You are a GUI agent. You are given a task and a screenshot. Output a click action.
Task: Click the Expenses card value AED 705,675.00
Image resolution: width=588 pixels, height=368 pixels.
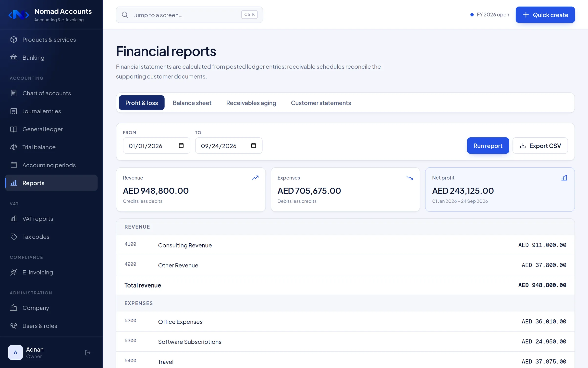309,191
